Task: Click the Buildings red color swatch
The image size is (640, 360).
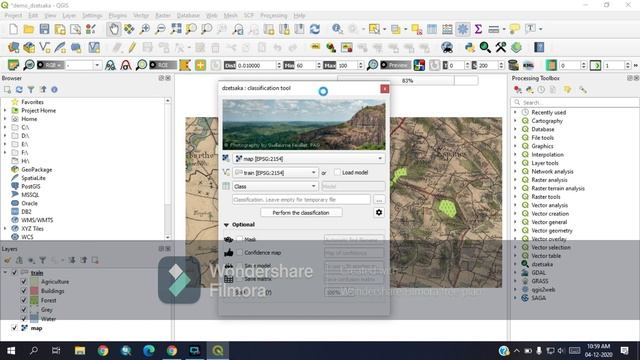Action: [x=34, y=291]
